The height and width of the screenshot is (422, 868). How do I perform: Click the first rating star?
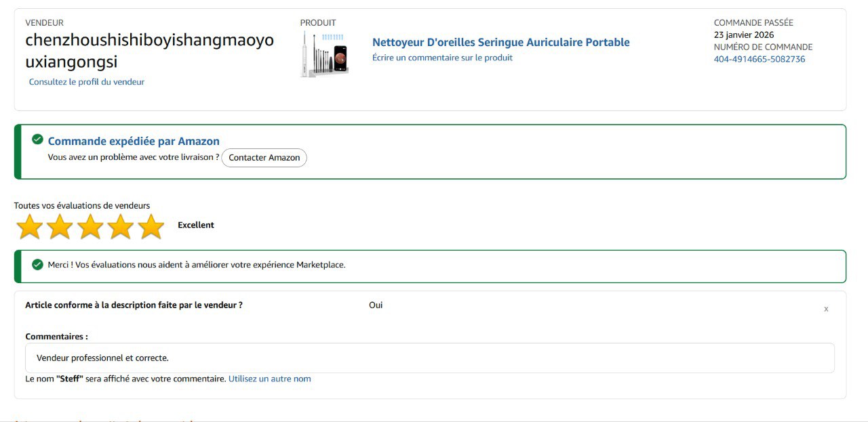coord(29,227)
